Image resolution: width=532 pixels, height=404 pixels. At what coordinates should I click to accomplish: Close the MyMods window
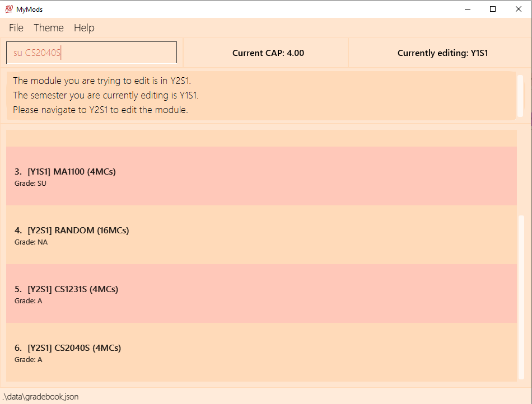tap(518, 9)
